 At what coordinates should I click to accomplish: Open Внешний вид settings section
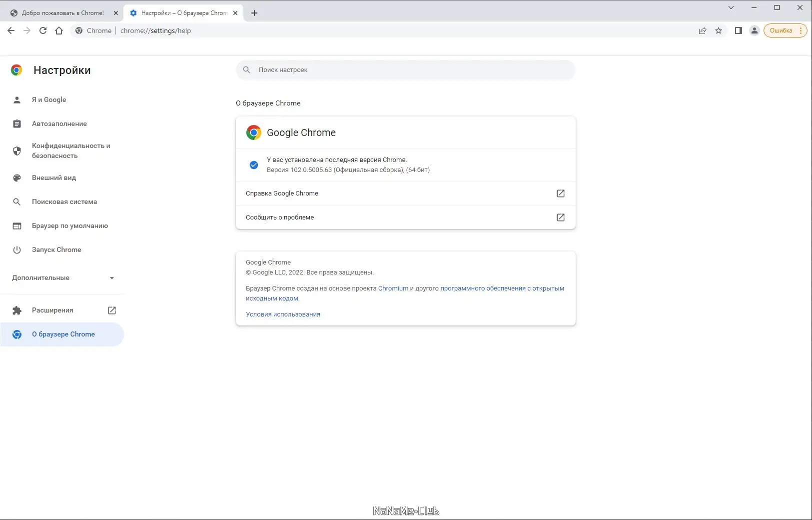pos(54,177)
